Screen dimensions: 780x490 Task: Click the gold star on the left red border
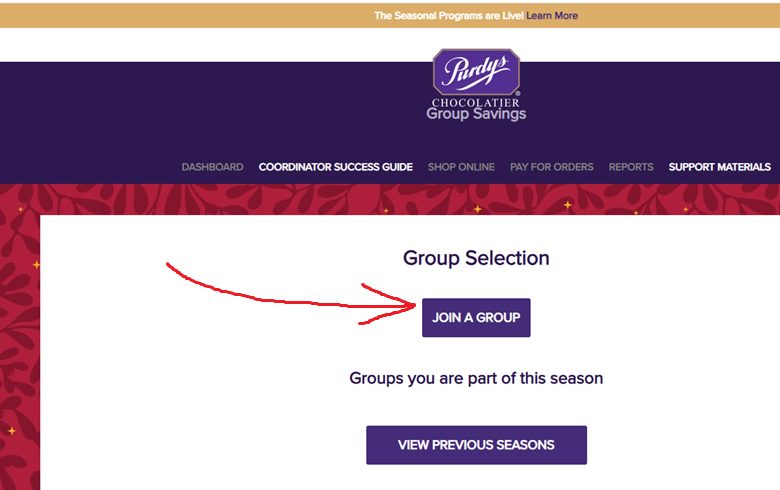(37, 265)
